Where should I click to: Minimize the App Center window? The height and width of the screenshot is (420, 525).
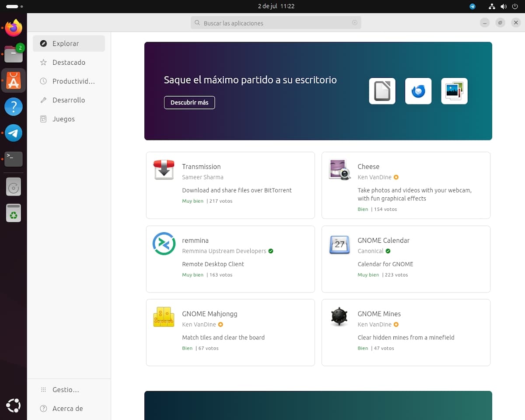tap(484, 23)
